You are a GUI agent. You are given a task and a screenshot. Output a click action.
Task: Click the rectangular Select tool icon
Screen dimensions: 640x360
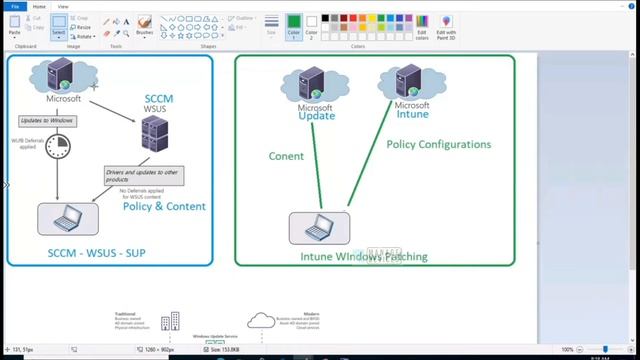pyautogui.click(x=59, y=22)
